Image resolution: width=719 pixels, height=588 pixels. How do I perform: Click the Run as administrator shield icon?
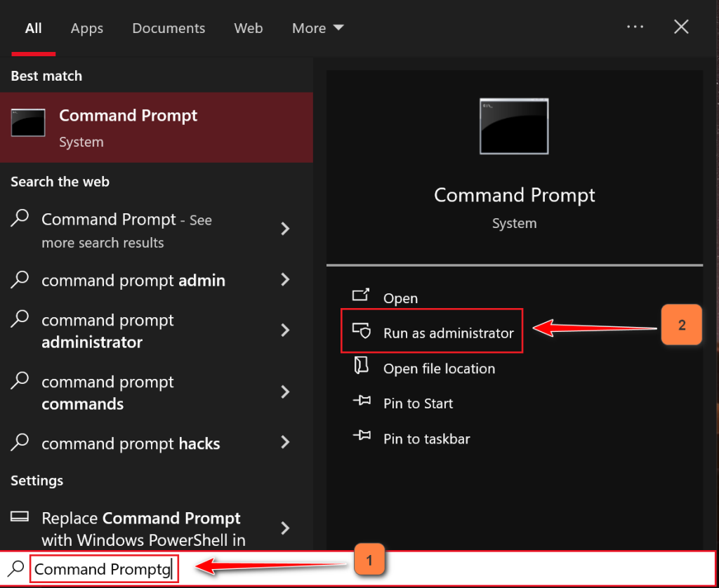tap(361, 331)
